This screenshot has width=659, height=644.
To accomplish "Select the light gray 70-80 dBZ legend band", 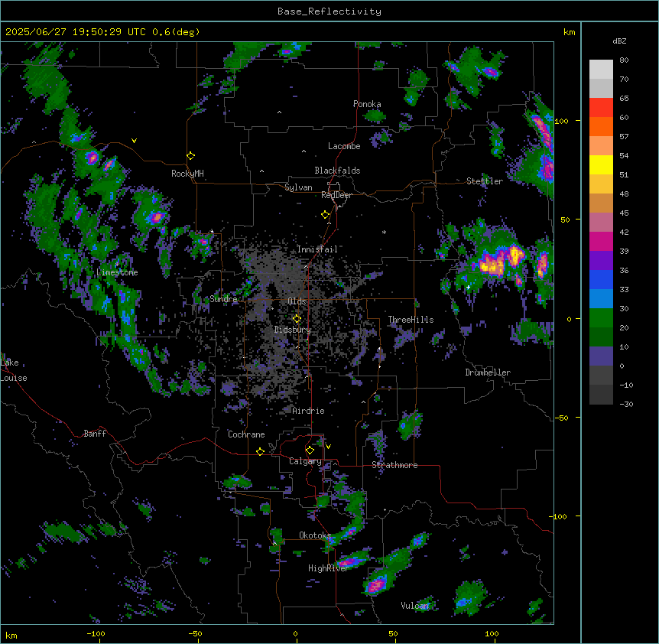I will [x=601, y=70].
